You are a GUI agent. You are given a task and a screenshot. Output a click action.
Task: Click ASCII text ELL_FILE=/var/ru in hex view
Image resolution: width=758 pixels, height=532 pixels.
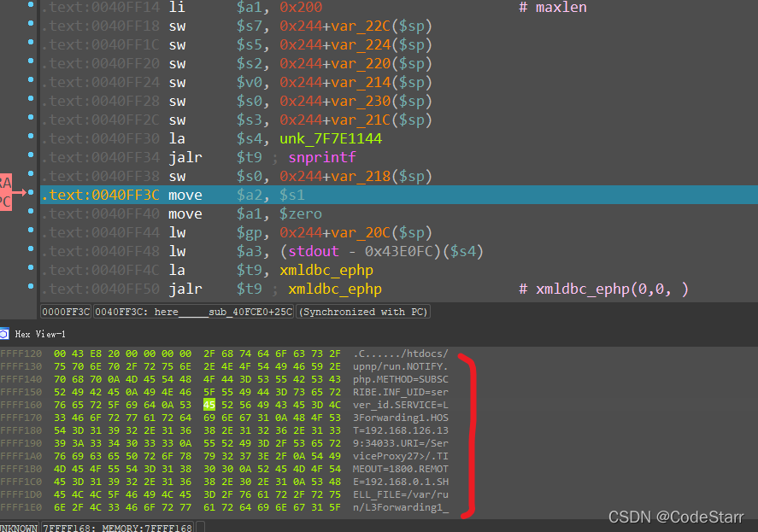pyautogui.click(x=400, y=494)
